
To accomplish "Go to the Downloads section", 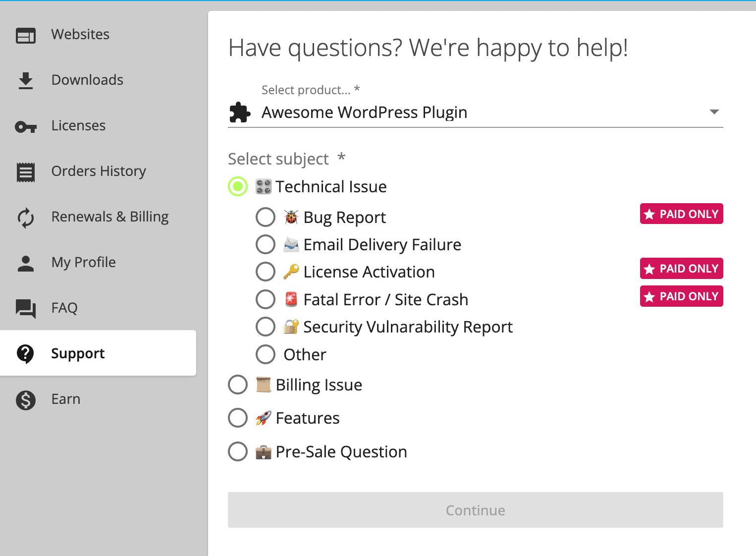I will 98,80.
